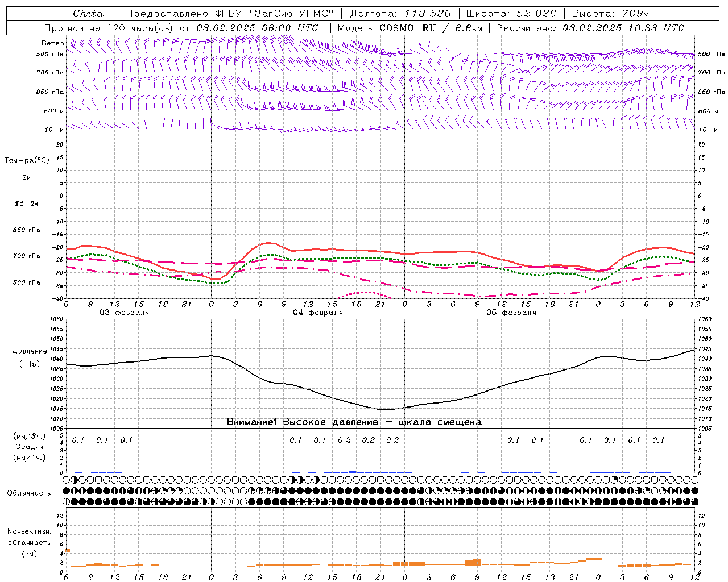Click "1005" on the right pressure axis
Image resolution: width=728 pixels, height=582 pixels.
click(x=705, y=428)
